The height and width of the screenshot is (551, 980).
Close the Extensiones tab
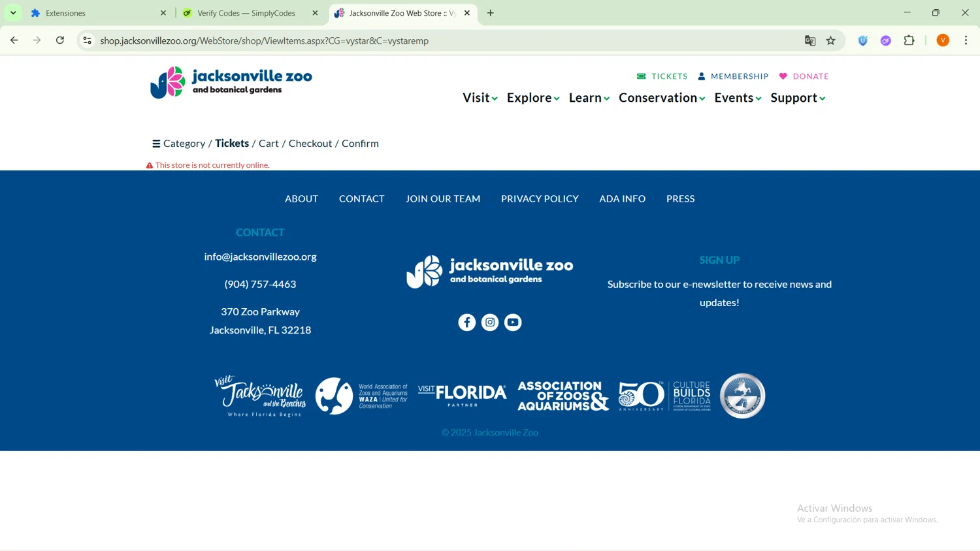coord(163,13)
